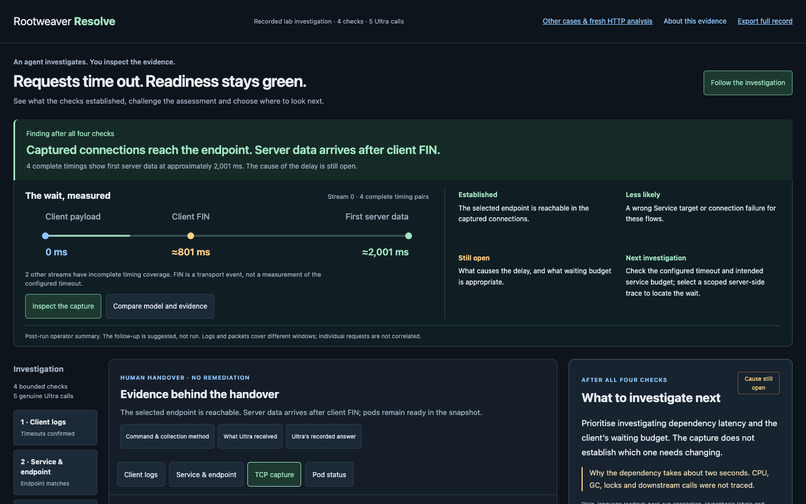Open About this evidence

pyautogui.click(x=694, y=21)
